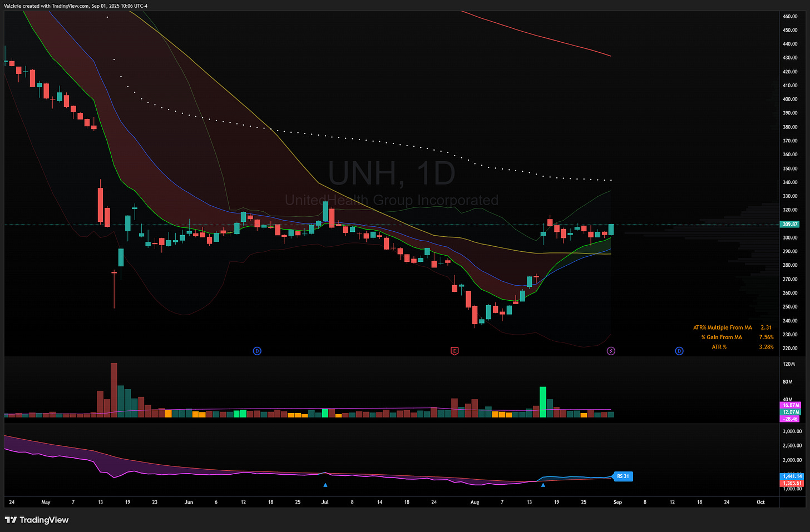
Task: Click the -28.46 pink value label
Action: tap(791, 419)
